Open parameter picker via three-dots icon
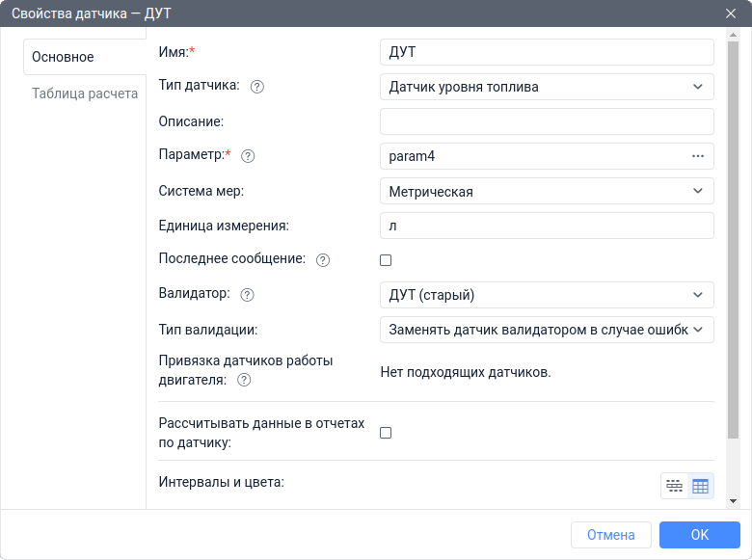This screenshot has width=752, height=560. point(698,156)
